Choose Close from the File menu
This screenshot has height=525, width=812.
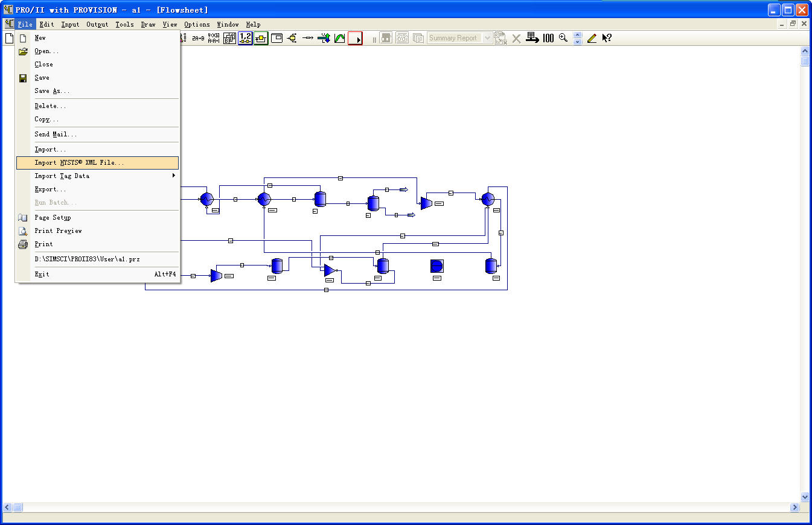tap(97, 65)
